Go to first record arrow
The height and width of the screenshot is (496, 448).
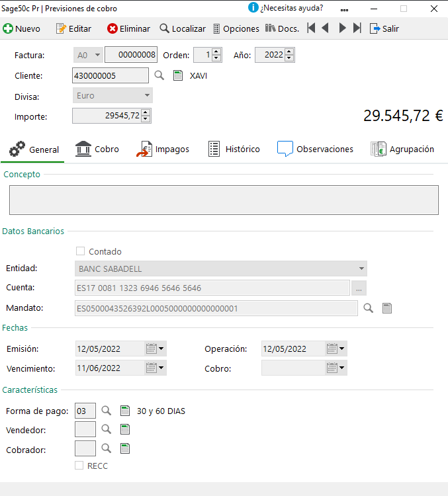pos(311,28)
